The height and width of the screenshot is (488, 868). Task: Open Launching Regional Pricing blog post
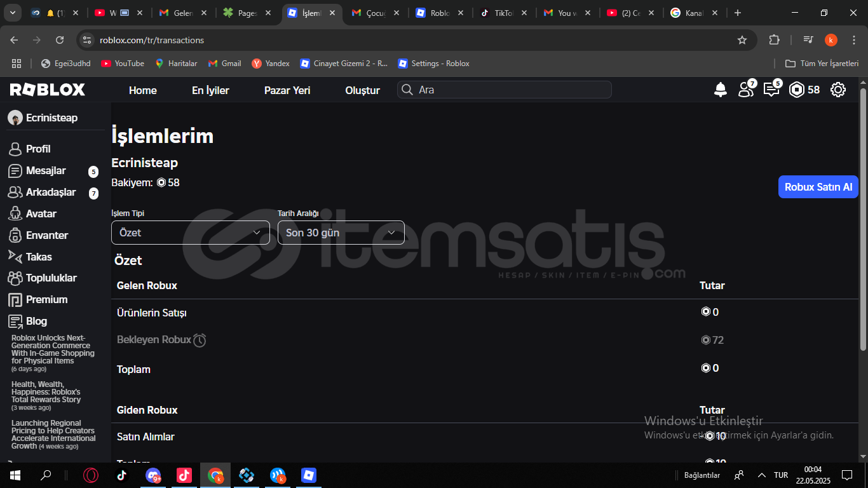[53, 435]
